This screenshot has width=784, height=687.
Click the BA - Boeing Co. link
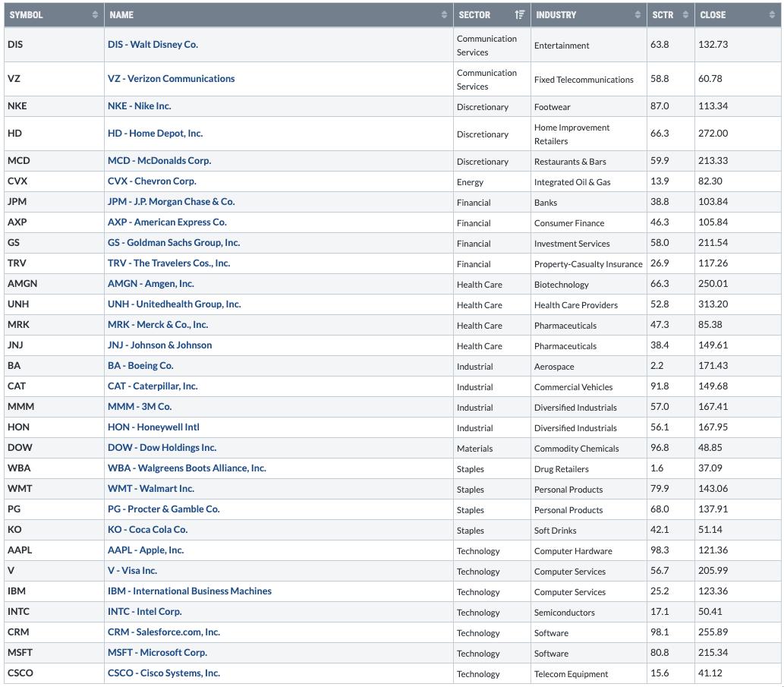(140, 366)
